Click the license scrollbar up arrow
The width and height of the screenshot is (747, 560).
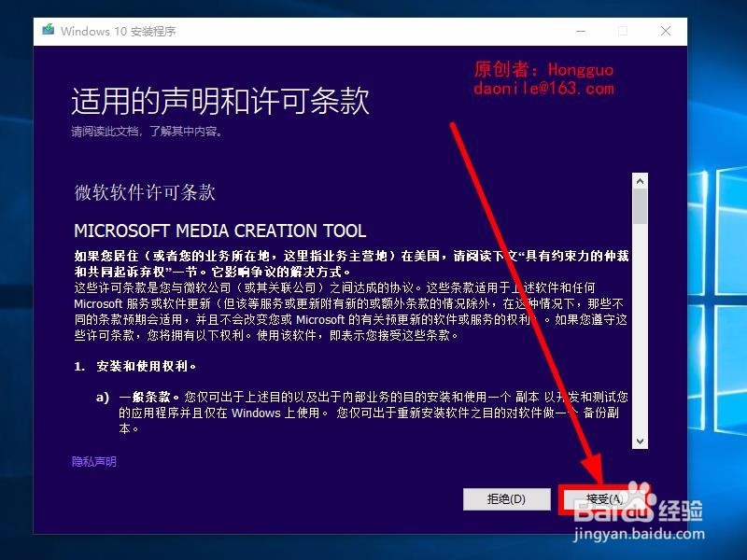pyautogui.click(x=640, y=181)
